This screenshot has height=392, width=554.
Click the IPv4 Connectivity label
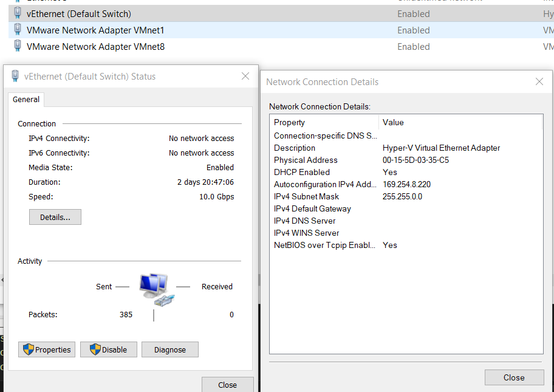(x=59, y=139)
